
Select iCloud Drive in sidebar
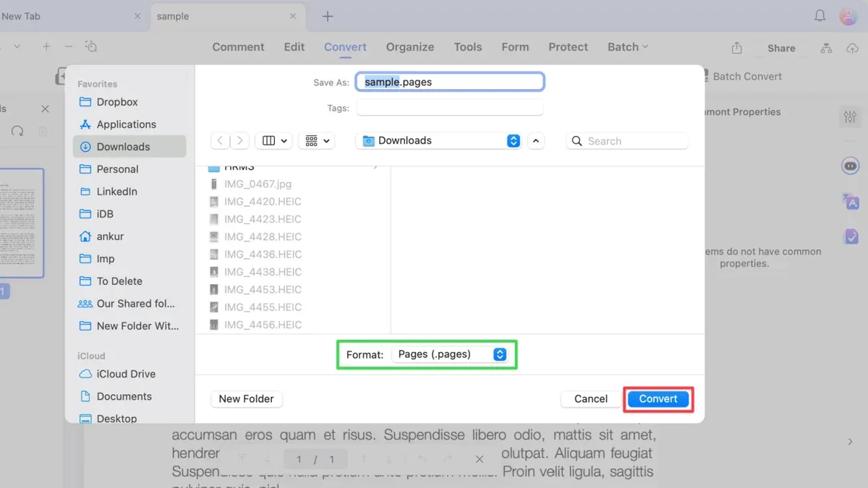click(x=129, y=374)
